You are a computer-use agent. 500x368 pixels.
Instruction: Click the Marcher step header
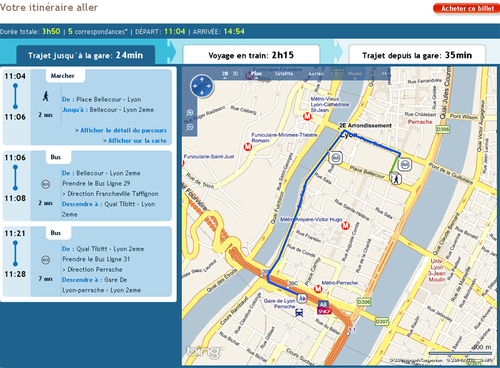(63, 76)
